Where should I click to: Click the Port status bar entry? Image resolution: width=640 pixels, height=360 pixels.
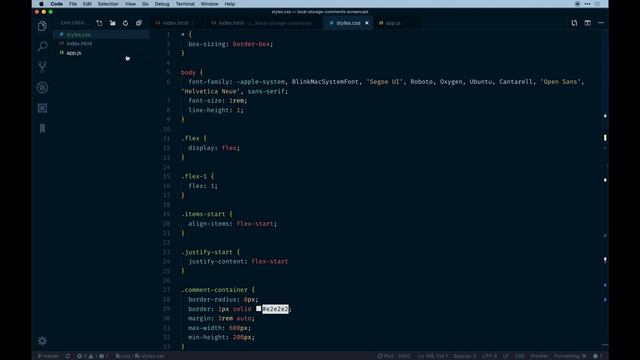[394, 356]
